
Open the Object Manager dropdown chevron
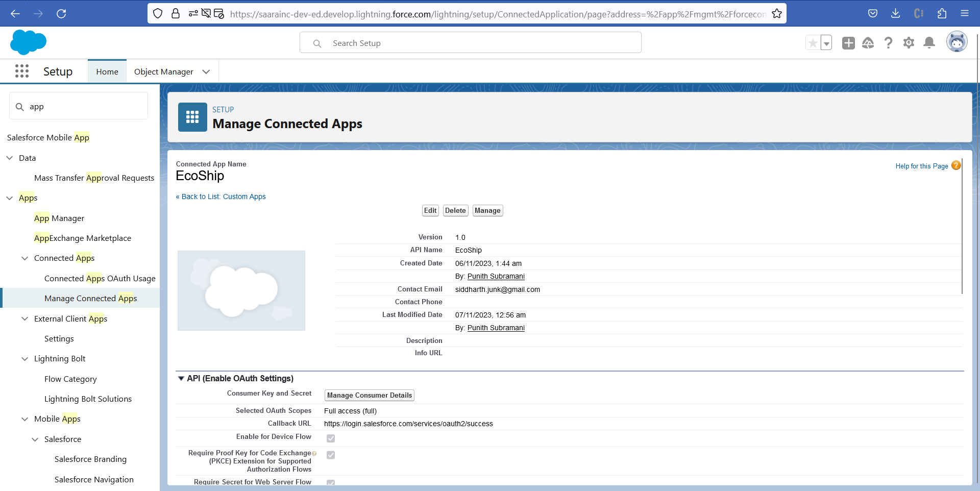(206, 72)
